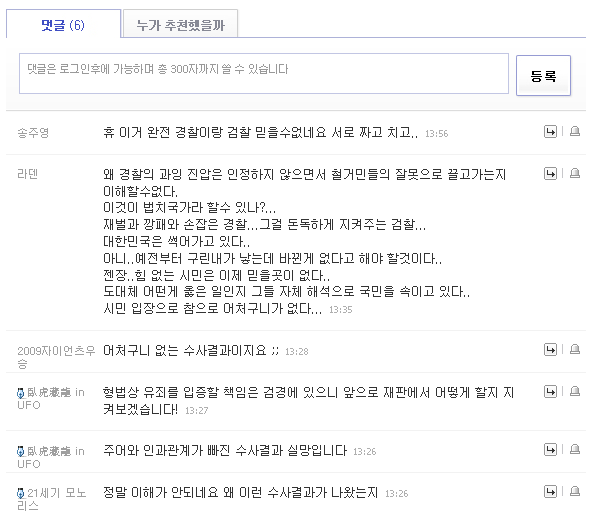Click timestamp 13:35 on 라덴's comment

tap(341, 310)
